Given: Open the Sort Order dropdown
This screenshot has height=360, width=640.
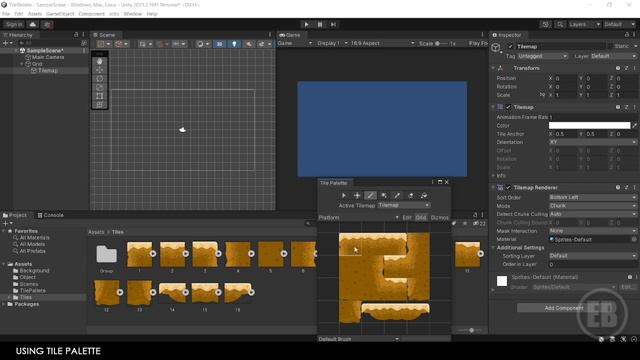Looking at the screenshot, I should point(593,197).
